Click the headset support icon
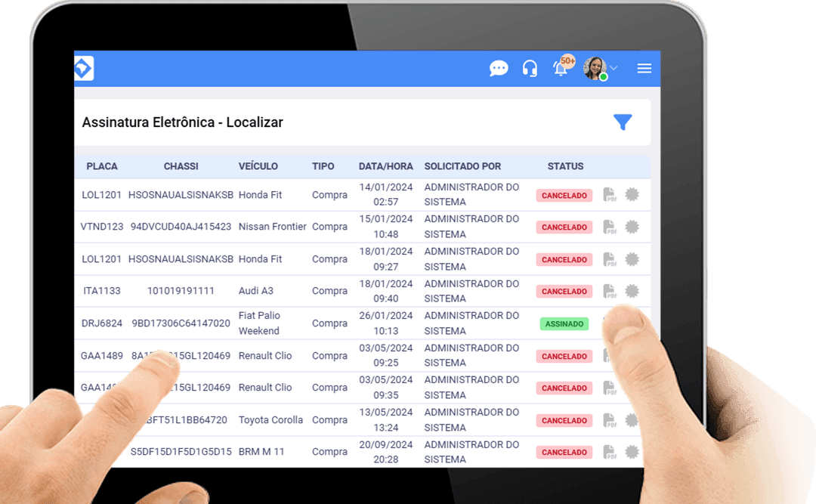 530,69
